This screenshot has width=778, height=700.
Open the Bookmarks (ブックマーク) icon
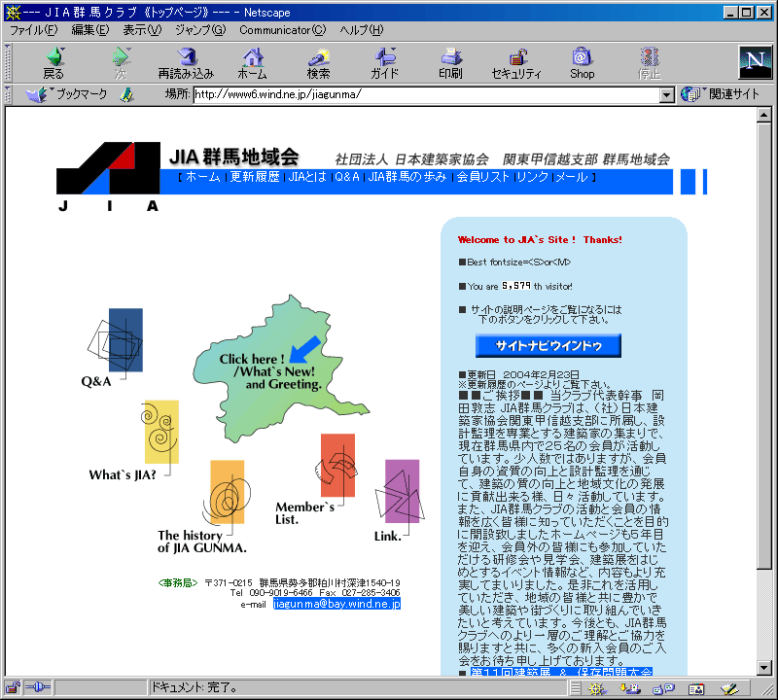(66, 94)
